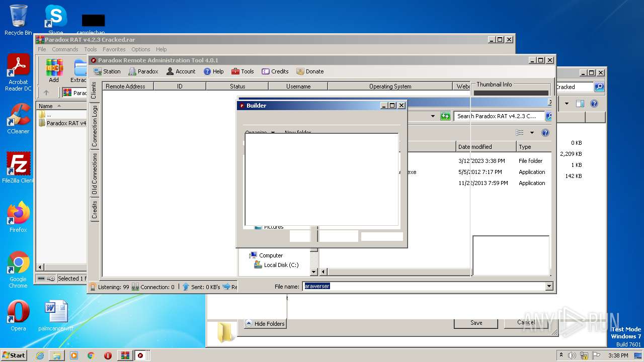This screenshot has height=362, width=644.
Task: Click the Search Paradox RAT field
Action: 499,116
